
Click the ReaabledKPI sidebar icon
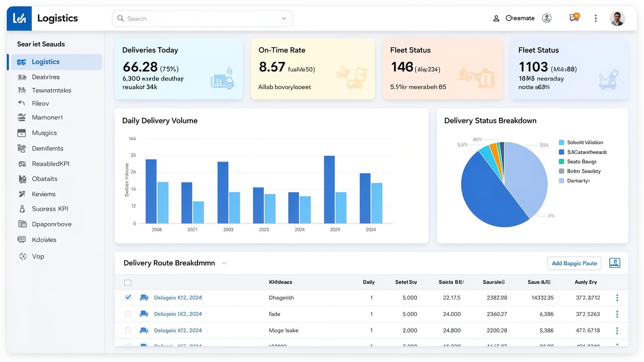click(x=22, y=164)
